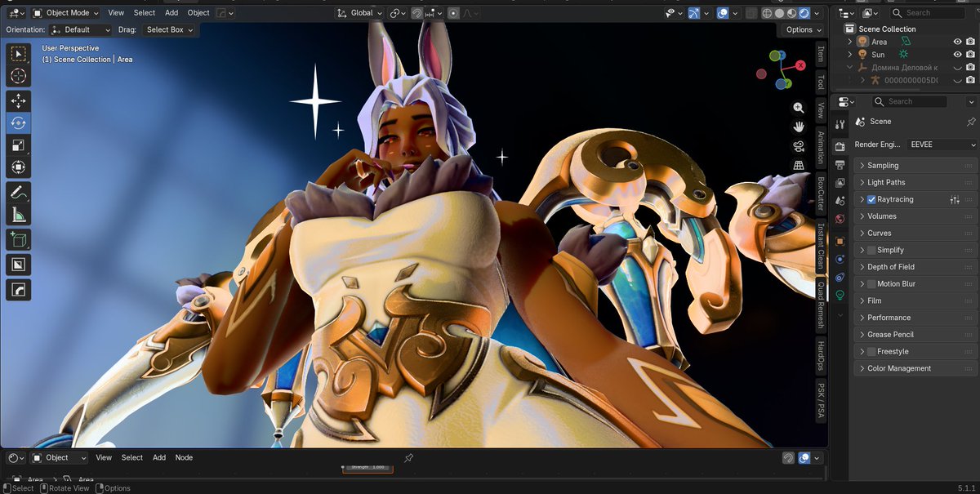Expand the Light Paths panel
The height and width of the screenshot is (494, 980).
(915, 182)
